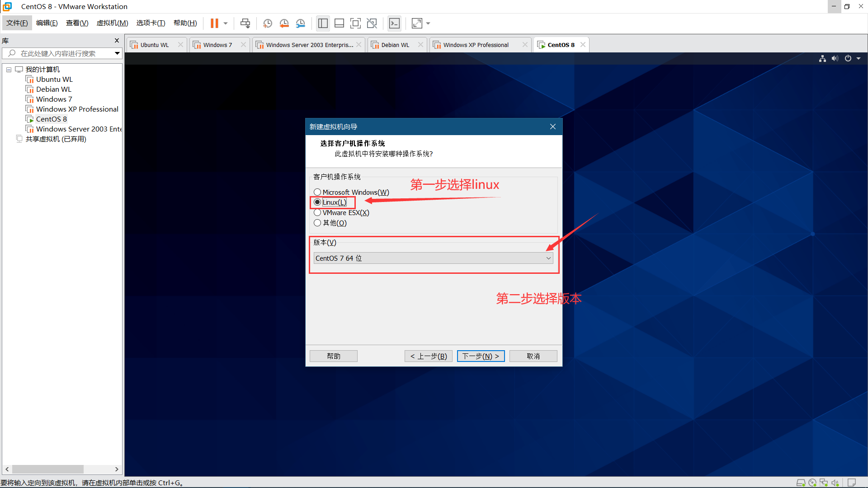868x488 pixels.
Task: Open the 选项卡(T) menu
Action: tap(151, 23)
